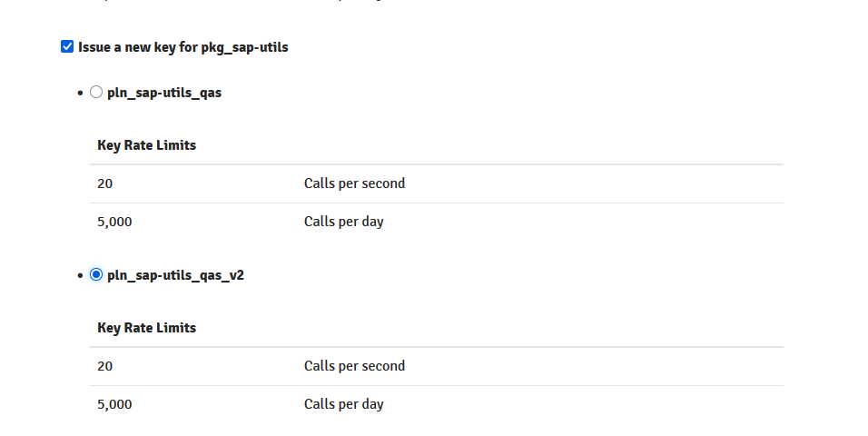Image resolution: width=868 pixels, height=436 pixels.
Task: Click 'Calls per second' in pln_sap-utils_qas_v2 table
Action: tap(354, 366)
